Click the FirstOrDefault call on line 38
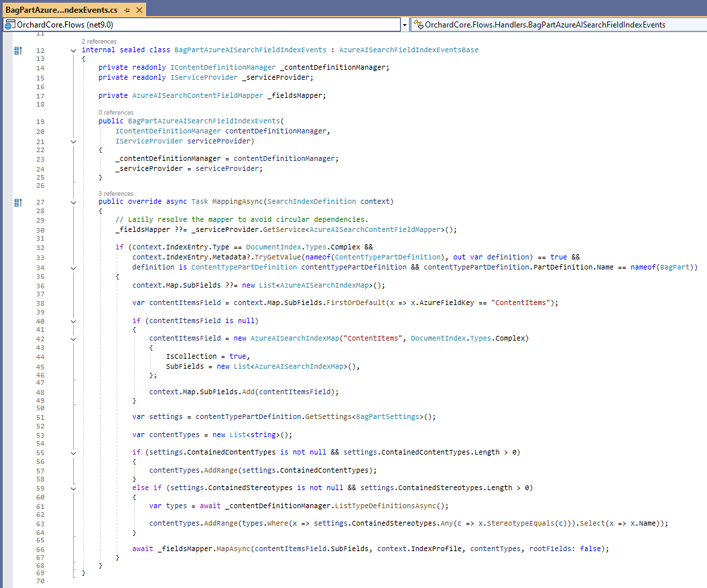Viewport: 707px width, 588px height. (356, 303)
